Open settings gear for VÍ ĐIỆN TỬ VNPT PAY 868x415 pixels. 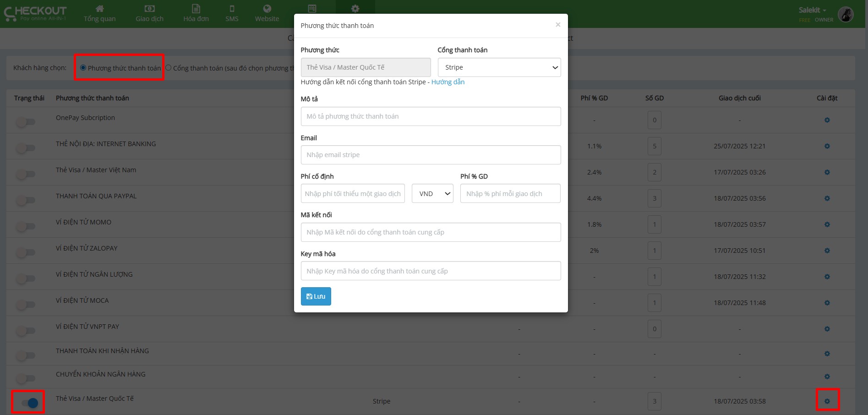827,329
